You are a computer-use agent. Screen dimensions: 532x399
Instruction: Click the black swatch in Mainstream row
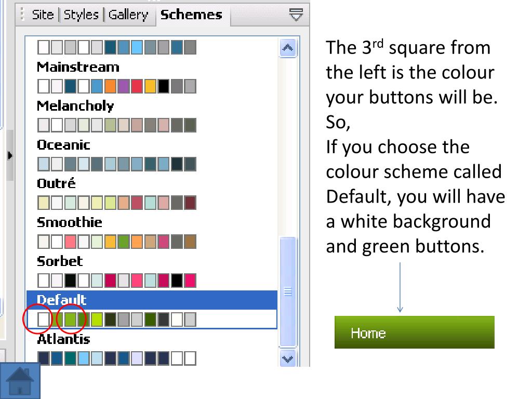point(164,86)
